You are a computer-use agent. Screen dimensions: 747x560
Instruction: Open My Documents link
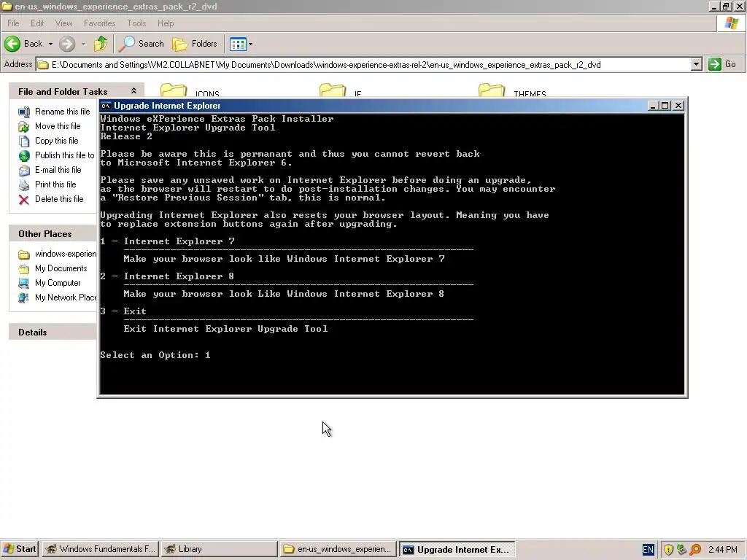click(61, 268)
